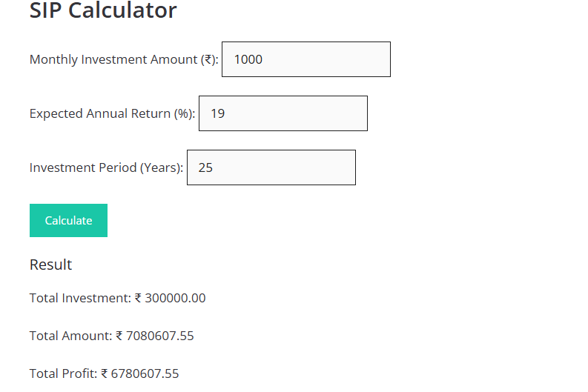
Task: Click the Total Amount label
Action: [71, 336]
